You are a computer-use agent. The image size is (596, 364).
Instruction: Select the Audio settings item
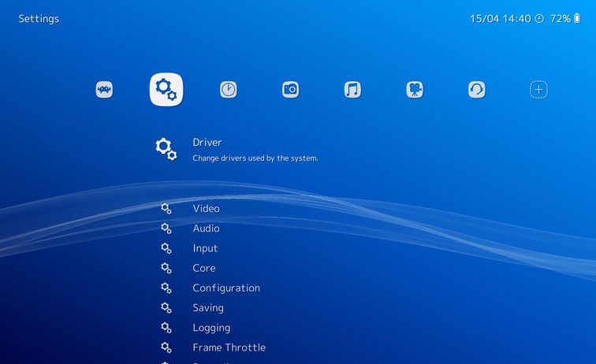pyautogui.click(x=206, y=228)
